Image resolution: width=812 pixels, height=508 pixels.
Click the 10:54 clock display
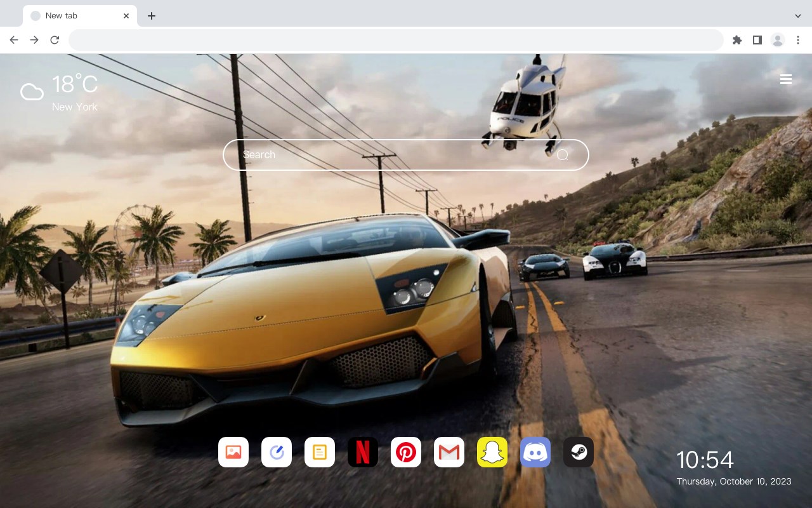click(705, 460)
